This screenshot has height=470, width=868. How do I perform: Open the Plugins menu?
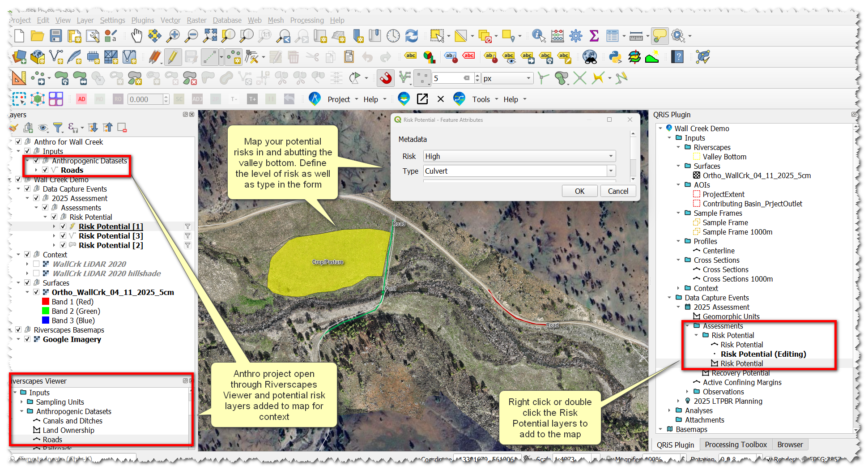[143, 20]
